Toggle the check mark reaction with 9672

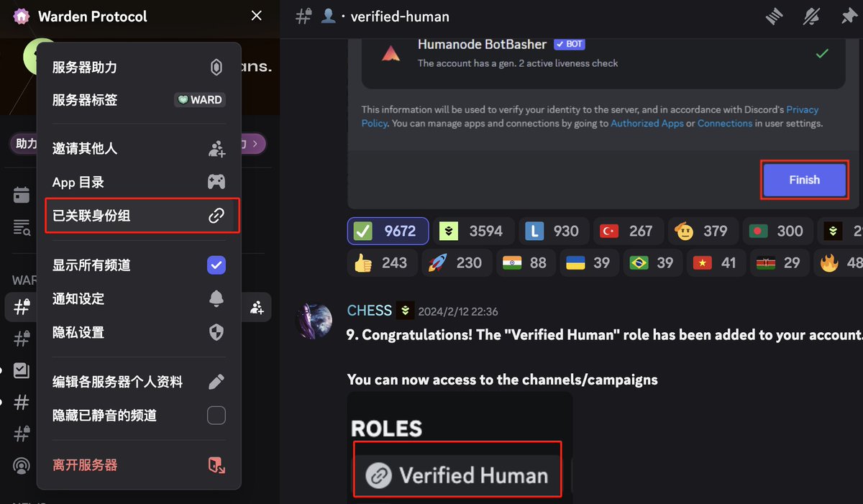(x=388, y=231)
